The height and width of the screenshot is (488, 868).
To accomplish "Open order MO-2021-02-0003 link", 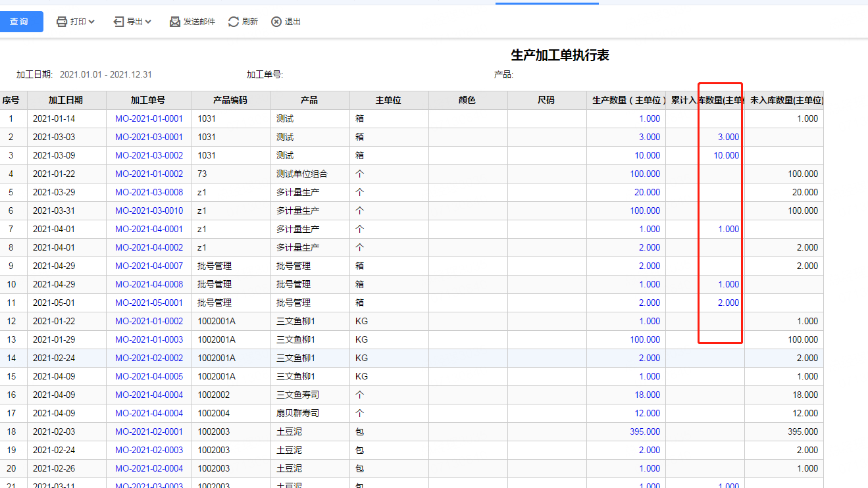I will tap(149, 451).
